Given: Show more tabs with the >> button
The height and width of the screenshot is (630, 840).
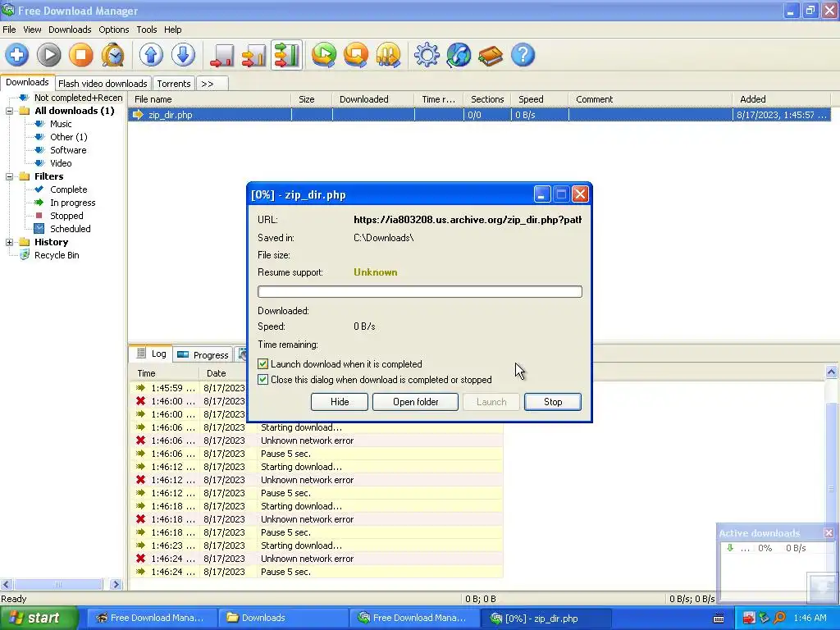Looking at the screenshot, I should 212,84.
